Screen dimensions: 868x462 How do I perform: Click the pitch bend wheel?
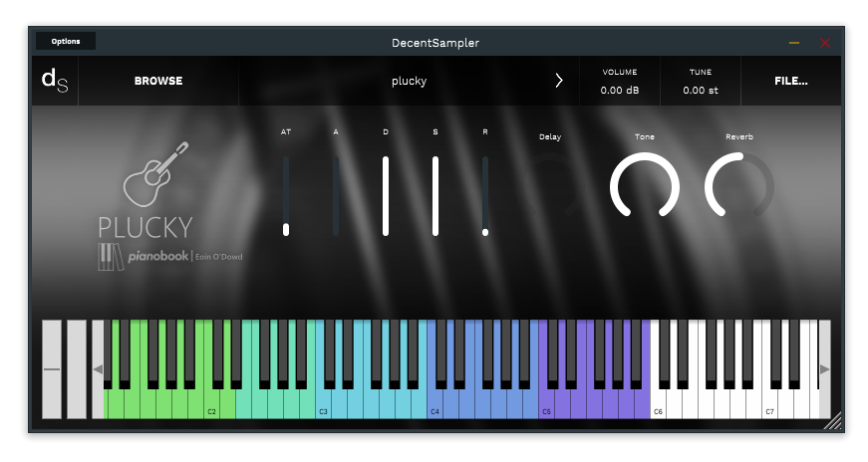(x=52, y=369)
